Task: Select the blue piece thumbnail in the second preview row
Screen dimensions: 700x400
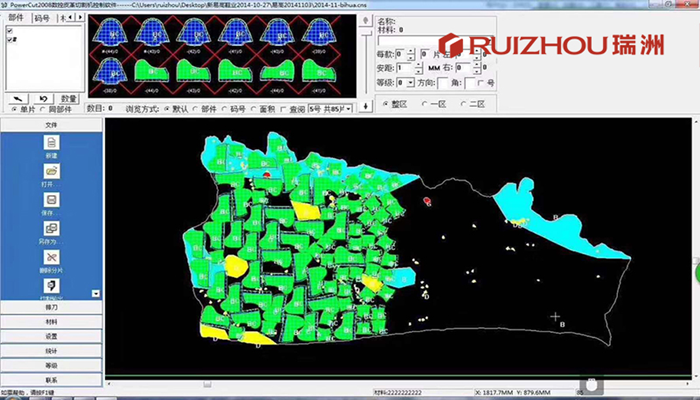Action: tap(109, 72)
